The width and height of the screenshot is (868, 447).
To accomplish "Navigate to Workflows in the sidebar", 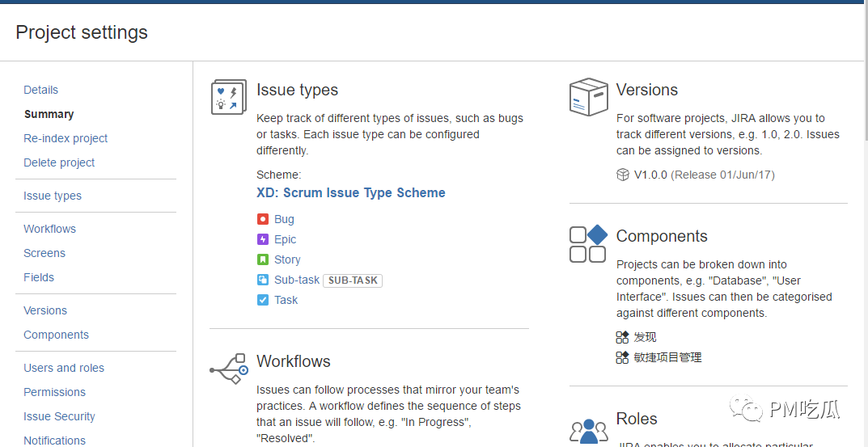I will (x=49, y=229).
